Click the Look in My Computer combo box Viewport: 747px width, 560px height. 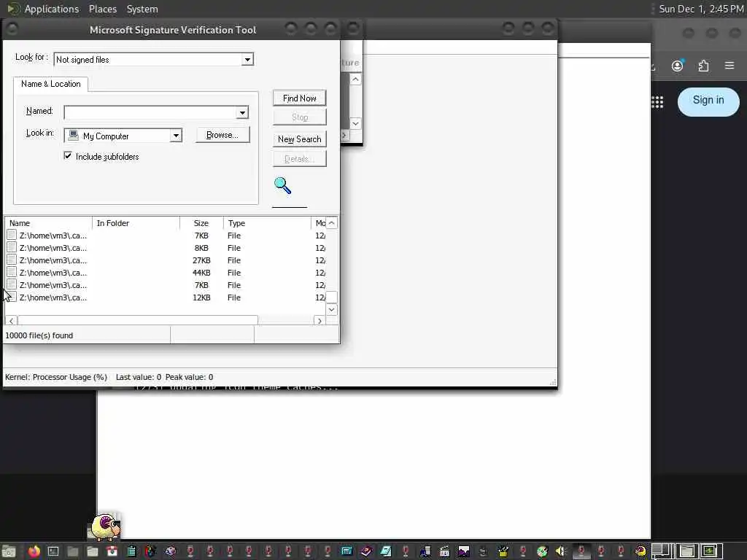pyautogui.click(x=123, y=136)
